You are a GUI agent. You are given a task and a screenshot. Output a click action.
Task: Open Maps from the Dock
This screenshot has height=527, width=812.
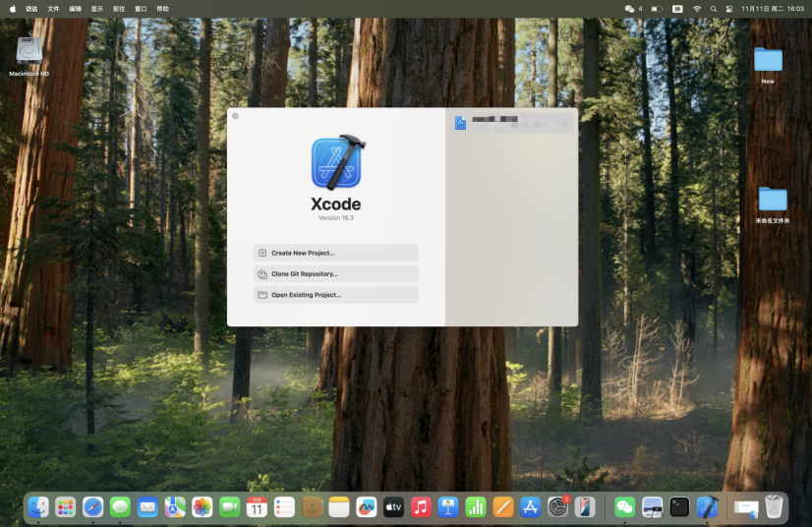(x=175, y=507)
